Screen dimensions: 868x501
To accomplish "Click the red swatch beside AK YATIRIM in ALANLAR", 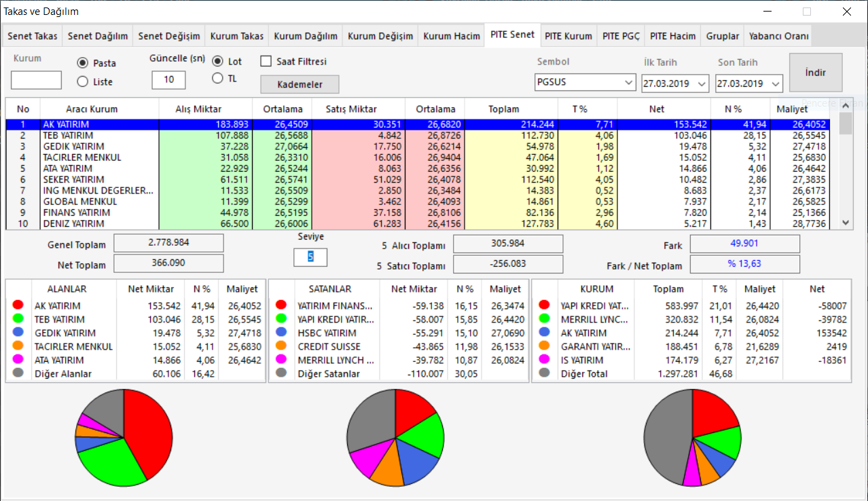I will coord(18,305).
